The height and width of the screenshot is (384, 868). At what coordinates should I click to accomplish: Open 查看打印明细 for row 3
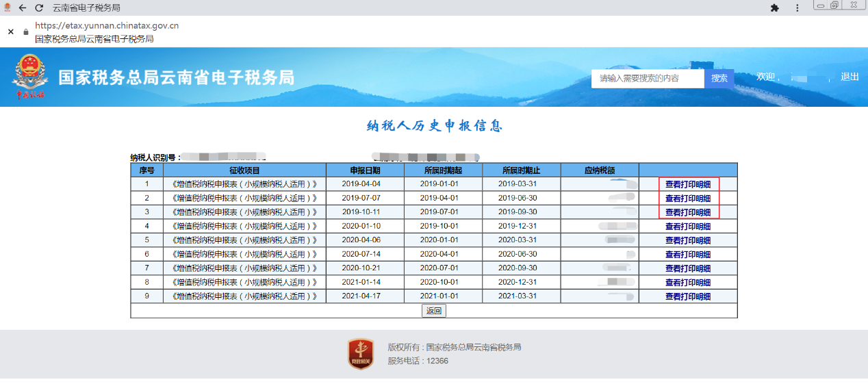pos(688,212)
